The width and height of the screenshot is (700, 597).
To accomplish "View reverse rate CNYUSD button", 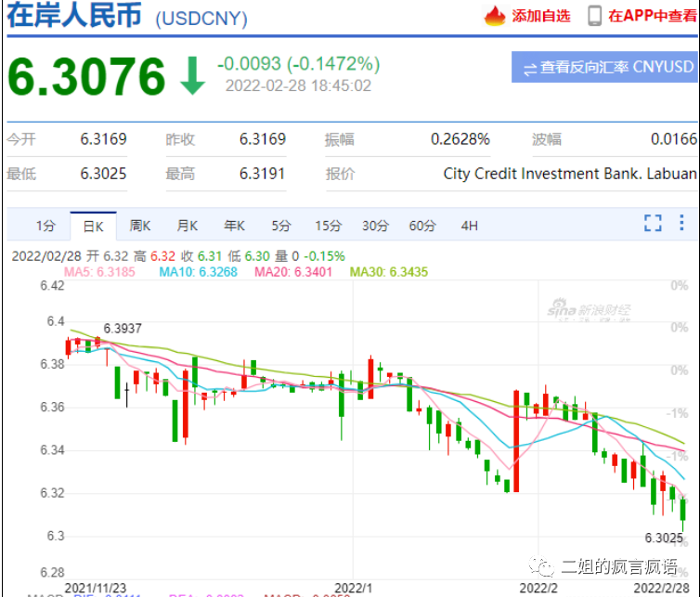I will (604, 67).
